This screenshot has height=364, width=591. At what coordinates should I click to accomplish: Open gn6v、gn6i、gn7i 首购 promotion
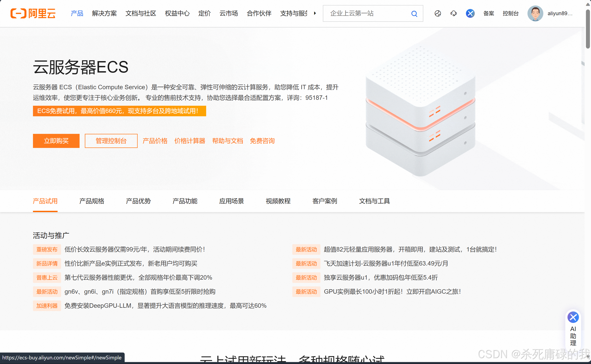coord(140,291)
